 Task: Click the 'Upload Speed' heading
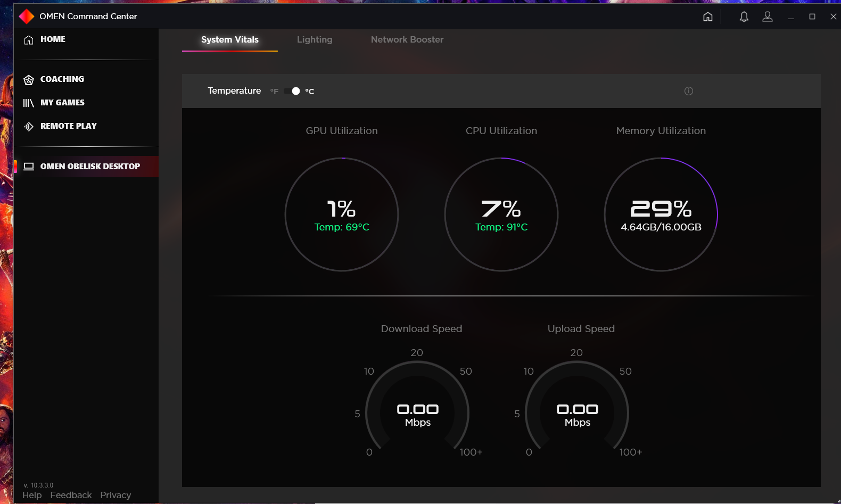tap(581, 329)
